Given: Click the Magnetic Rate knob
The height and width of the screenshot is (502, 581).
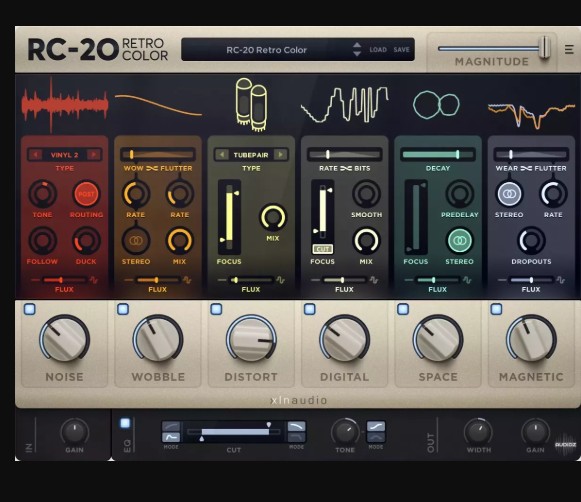Looking at the screenshot, I should 553,194.
